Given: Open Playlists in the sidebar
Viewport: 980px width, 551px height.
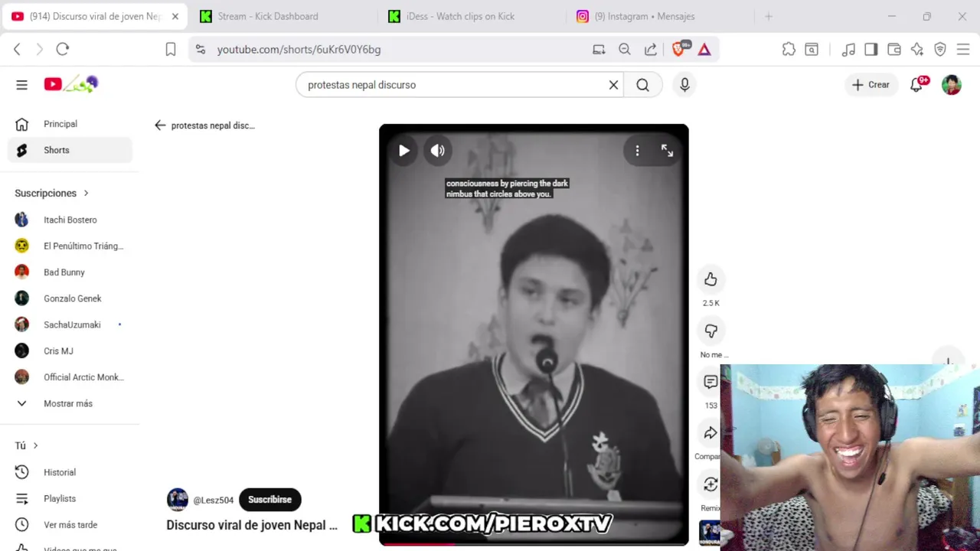Looking at the screenshot, I should click(70, 499).
